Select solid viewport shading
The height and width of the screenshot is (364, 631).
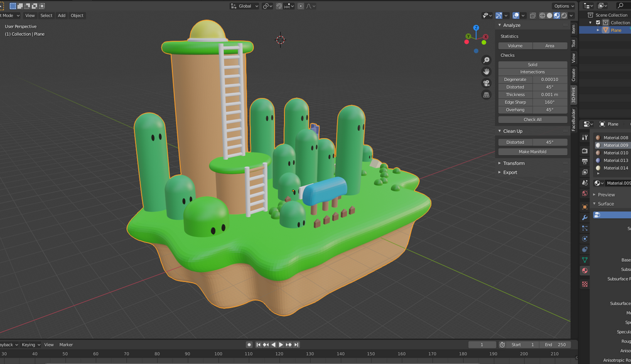(x=549, y=16)
